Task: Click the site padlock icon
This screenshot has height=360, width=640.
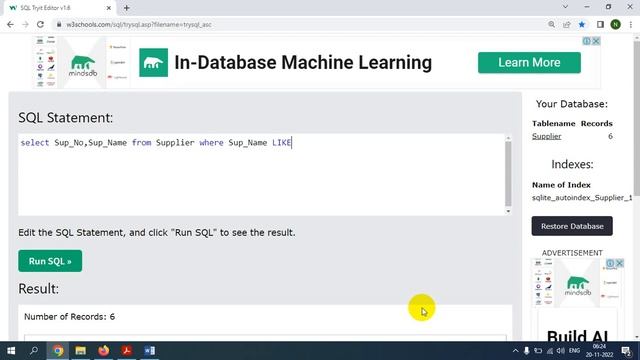Action: pos(59,24)
